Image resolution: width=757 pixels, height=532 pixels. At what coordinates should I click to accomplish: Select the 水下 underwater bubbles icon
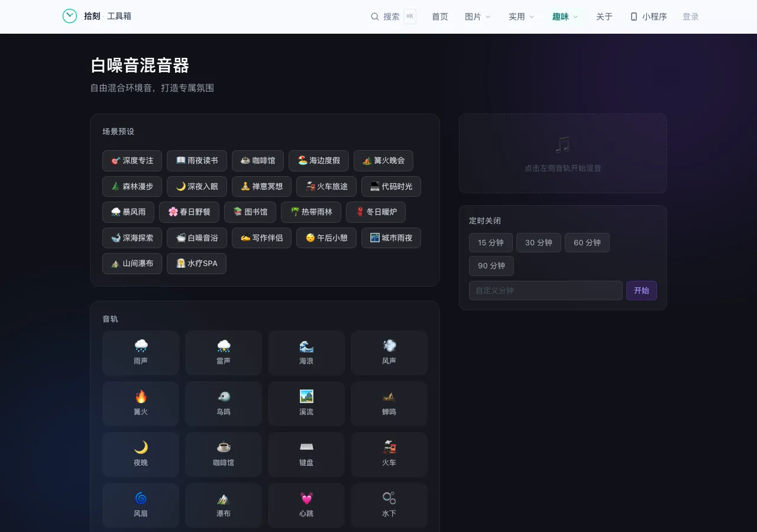[389, 498]
